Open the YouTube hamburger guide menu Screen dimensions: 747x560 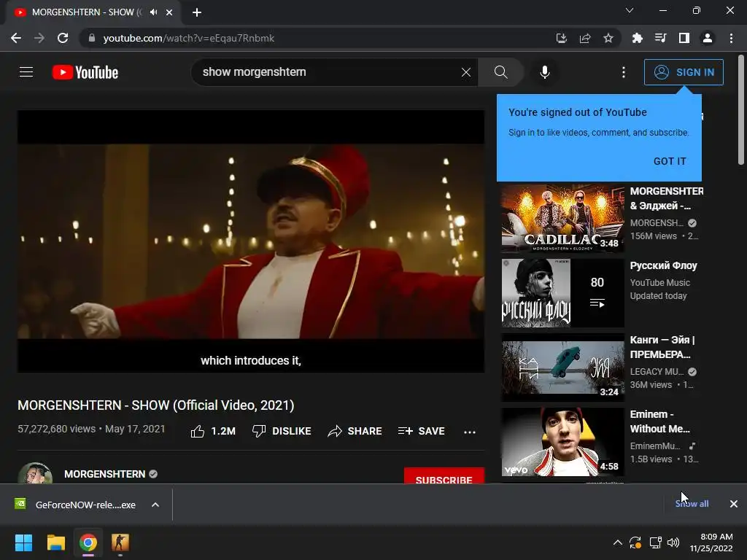[x=26, y=72]
